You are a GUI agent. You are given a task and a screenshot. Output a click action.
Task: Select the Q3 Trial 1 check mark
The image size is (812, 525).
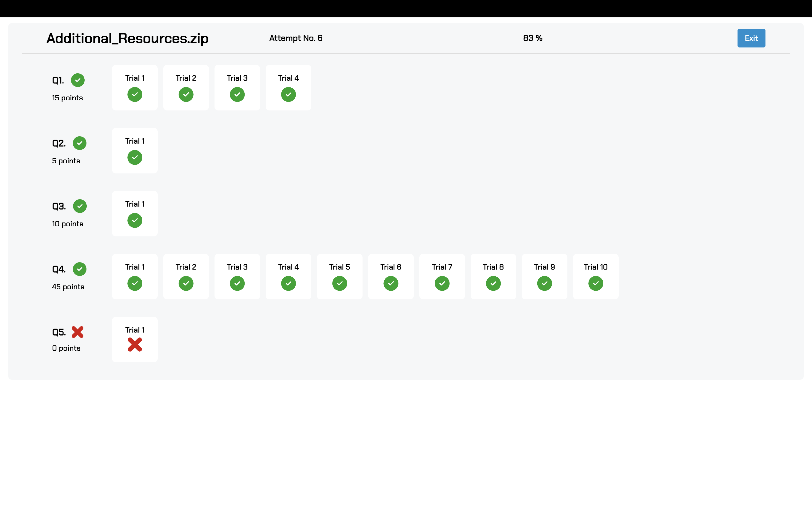point(135,220)
